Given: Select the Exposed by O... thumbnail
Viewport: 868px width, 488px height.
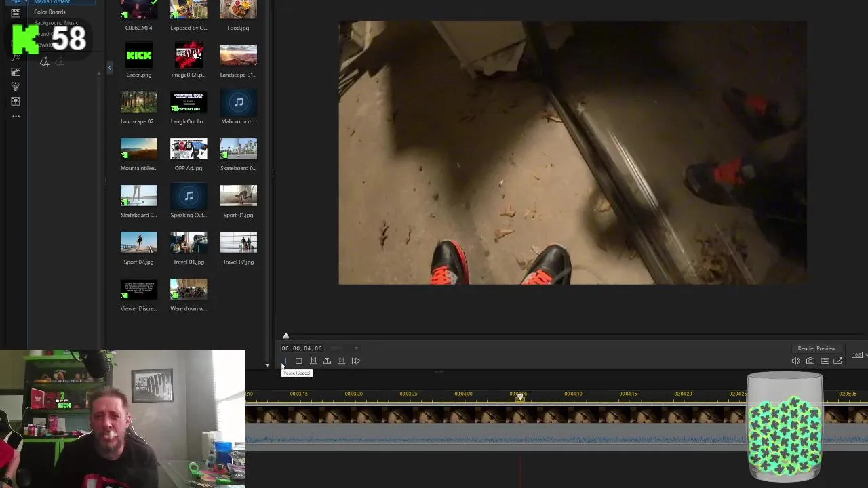Looking at the screenshot, I should [189, 9].
